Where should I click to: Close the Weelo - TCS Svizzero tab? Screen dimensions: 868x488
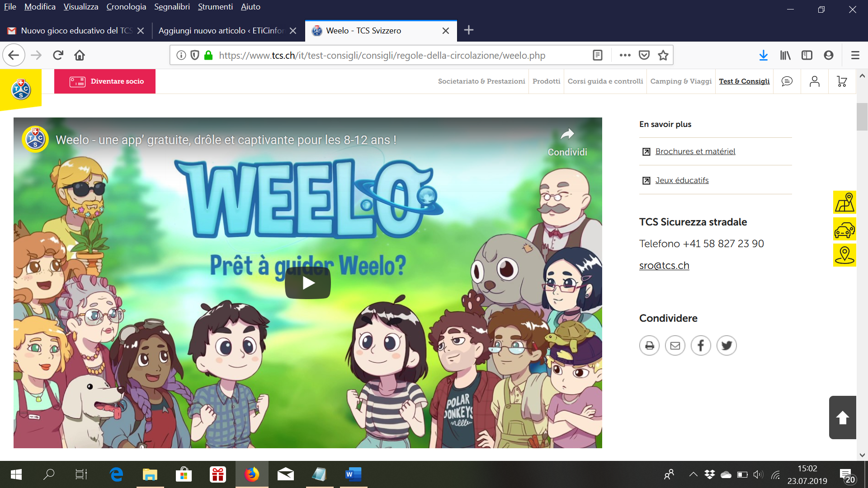click(446, 31)
